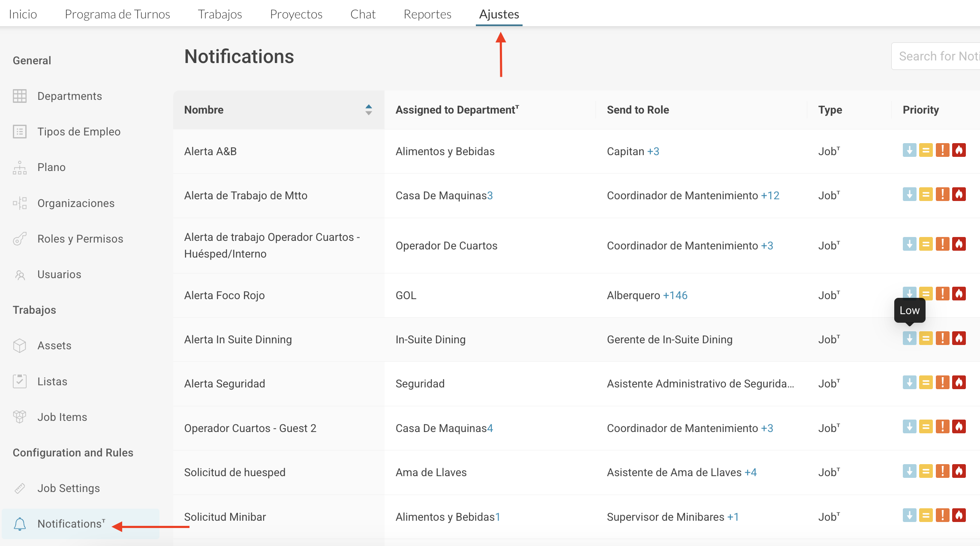Expand +146 roles for Alerta Foco Rojo
The height and width of the screenshot is (546, 980).
click(x=675, y=295)
